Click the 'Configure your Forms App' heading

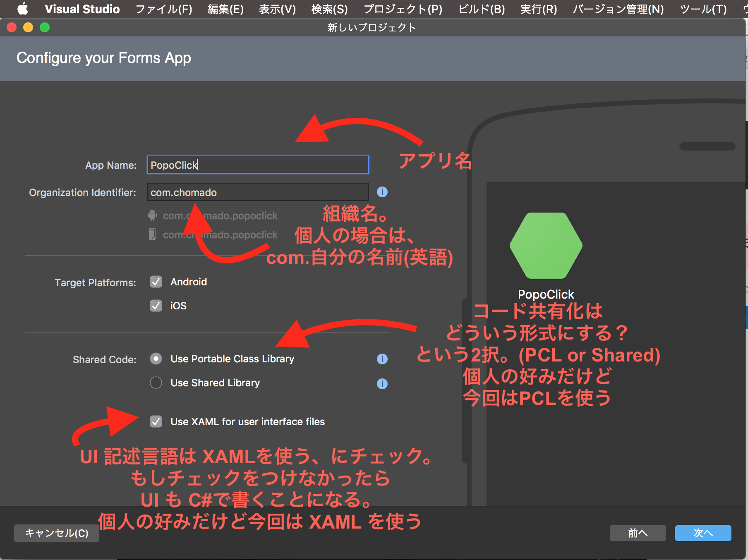(104, 58)
